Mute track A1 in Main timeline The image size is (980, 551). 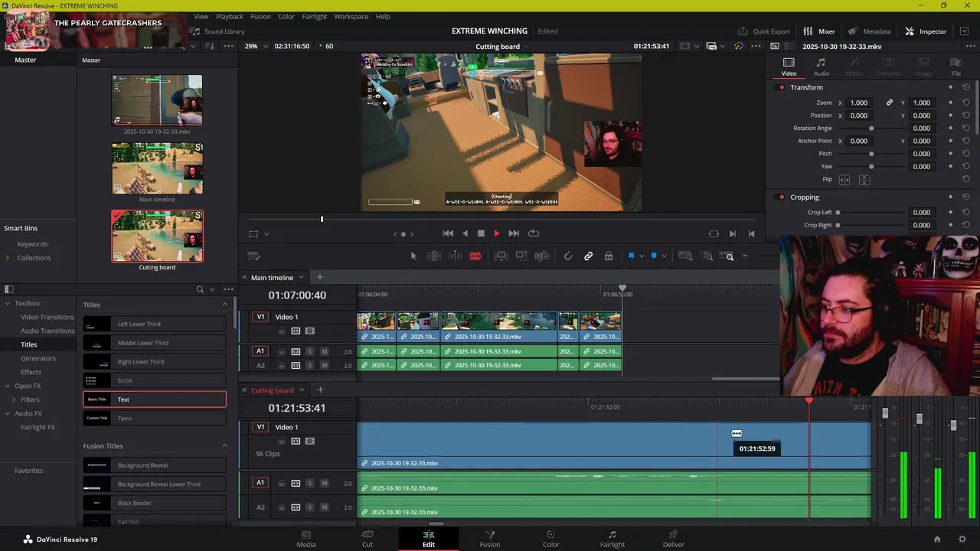click(x=325, y=351)
